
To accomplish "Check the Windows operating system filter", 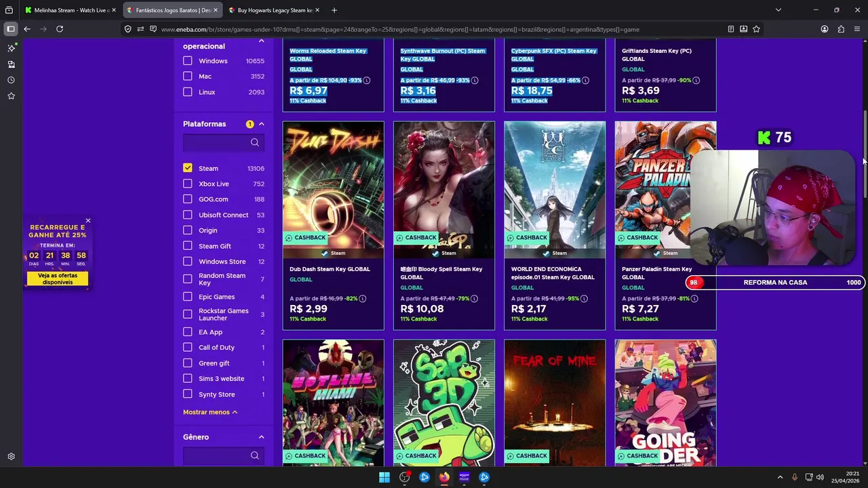I will click(x=188, y=61).
